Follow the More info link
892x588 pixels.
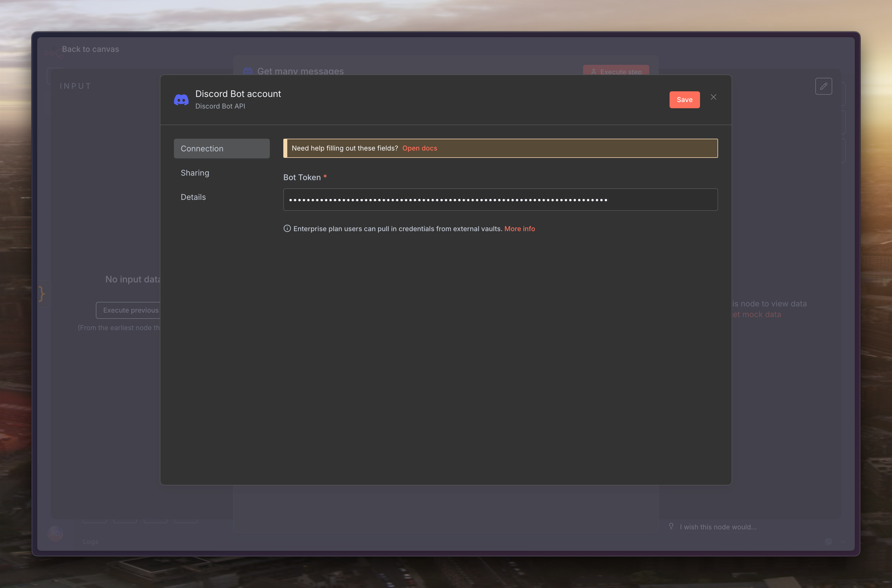click(519, 229)
